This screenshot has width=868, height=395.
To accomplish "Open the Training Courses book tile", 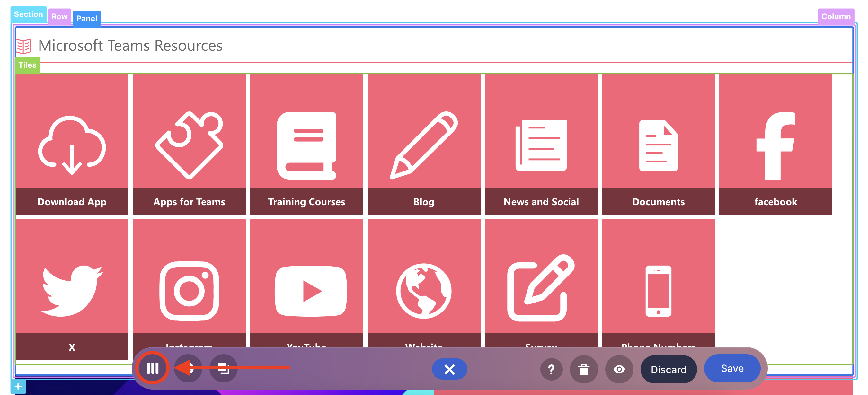I will [x=306, y=145].
